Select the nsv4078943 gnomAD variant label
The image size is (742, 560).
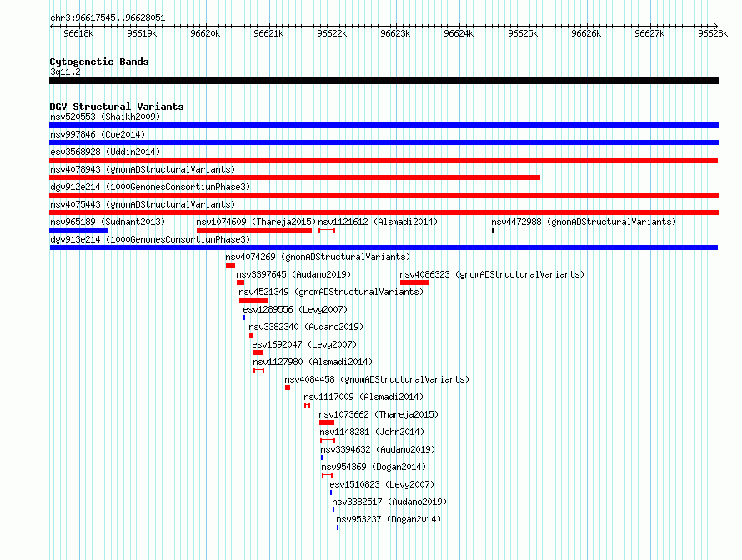point(143,169)
